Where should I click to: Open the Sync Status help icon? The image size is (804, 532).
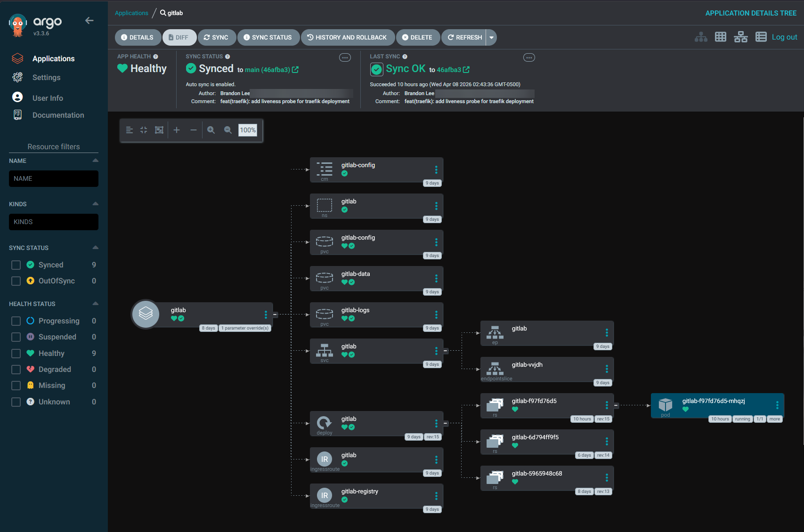click(x=227, y=56)
